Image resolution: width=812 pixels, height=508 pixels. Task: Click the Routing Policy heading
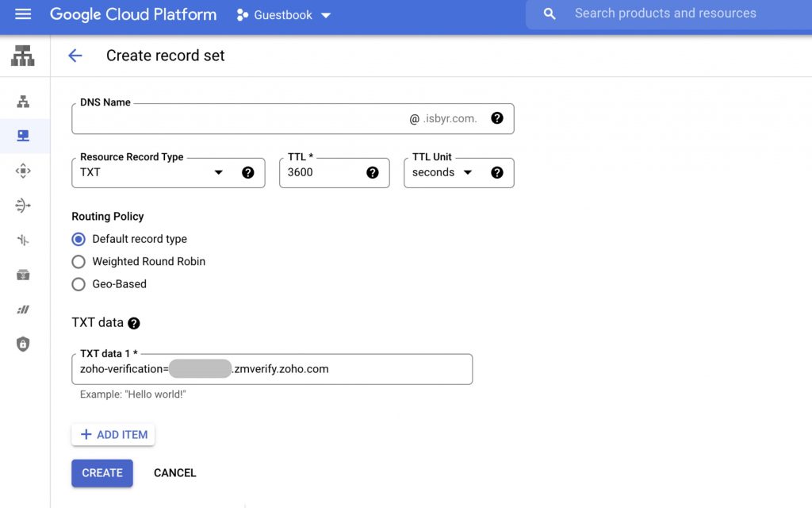108,216
